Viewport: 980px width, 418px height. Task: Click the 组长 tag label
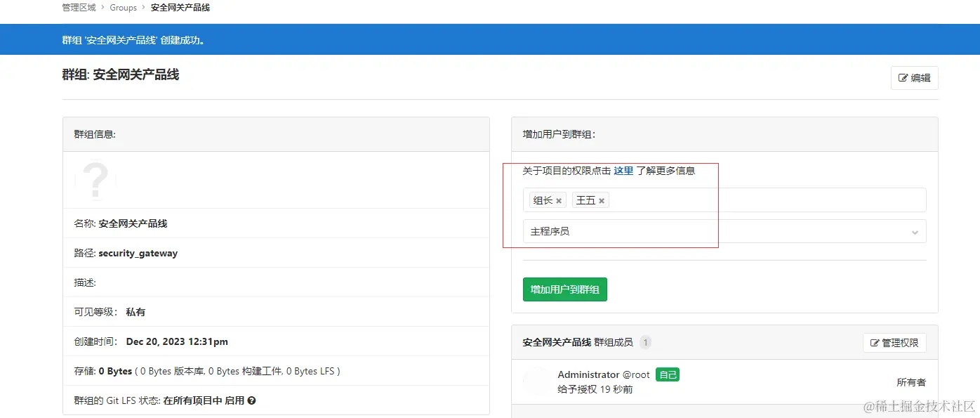point(543,201)
